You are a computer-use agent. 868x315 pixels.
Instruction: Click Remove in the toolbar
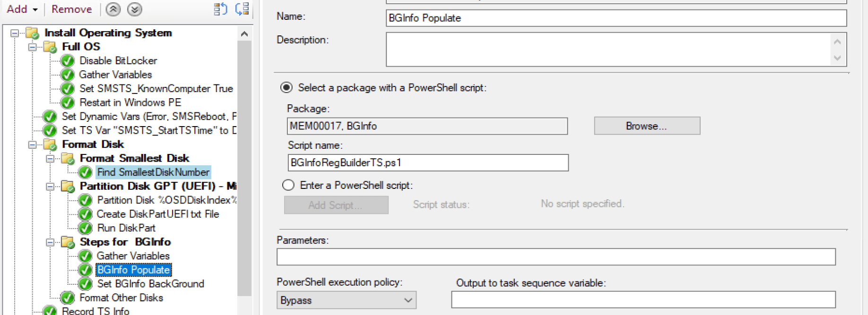pyautogui.click(x=71, y=9)
